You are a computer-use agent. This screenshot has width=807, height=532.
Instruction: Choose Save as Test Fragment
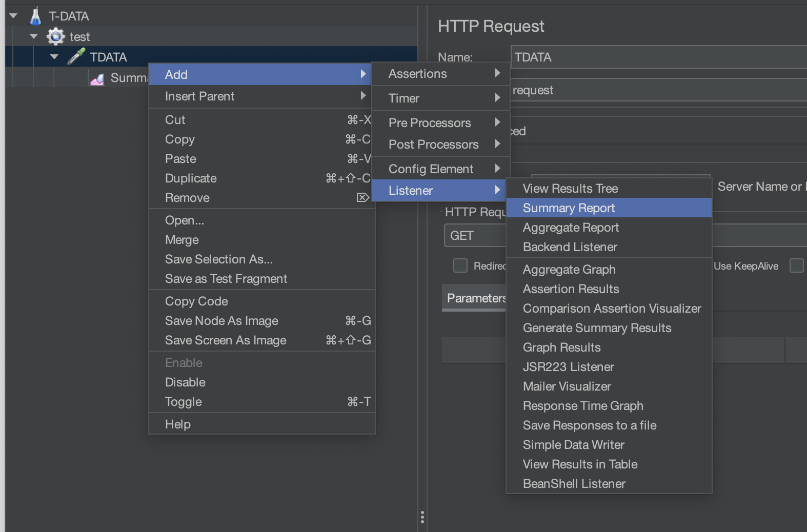click(262, 279)
